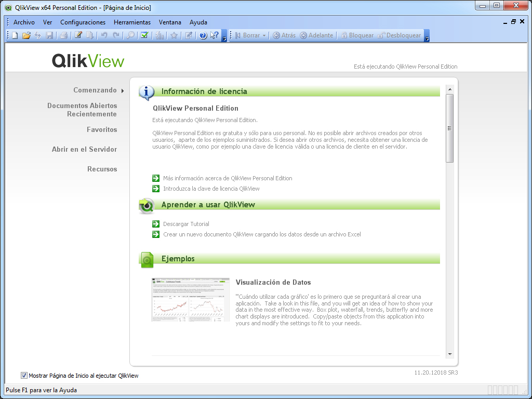
Task: Click the star bookmark toolbar icon
Action: pos(174,35)
